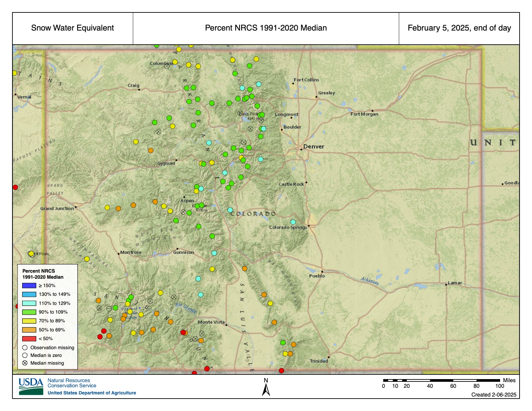Click the orange station marker northwest of Gypsum

click(x=151, y=150)
